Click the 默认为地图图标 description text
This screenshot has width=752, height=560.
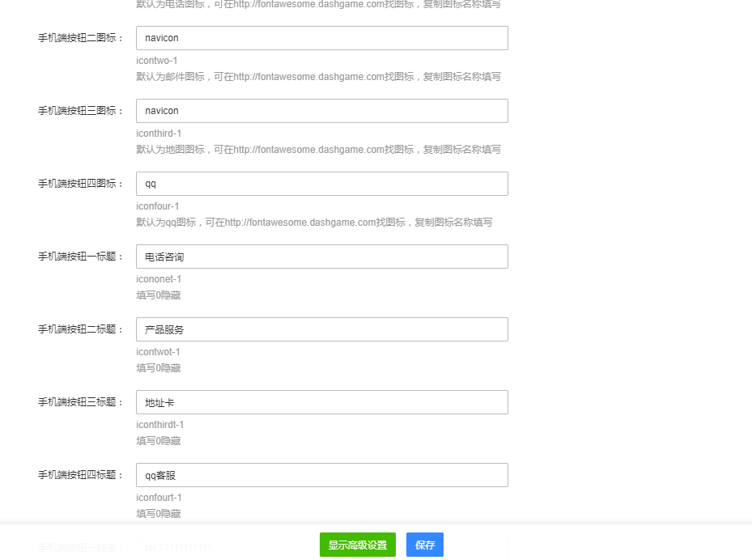pos(318,150)
